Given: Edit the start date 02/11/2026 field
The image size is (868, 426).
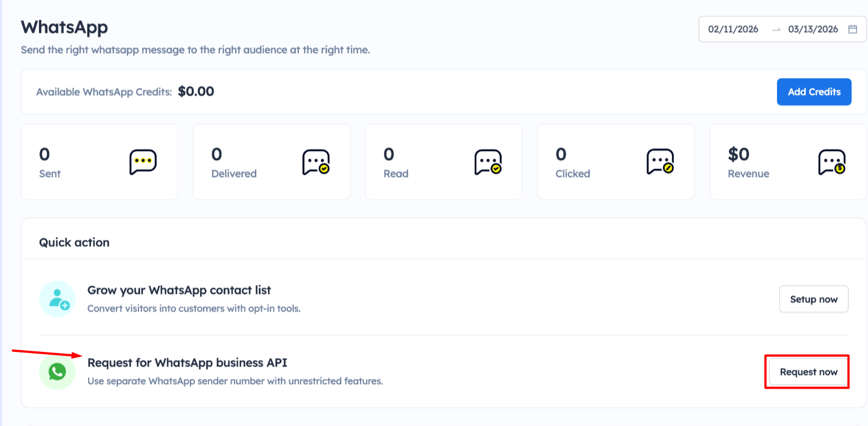Looking at the screenshot, I should [732, 29].
